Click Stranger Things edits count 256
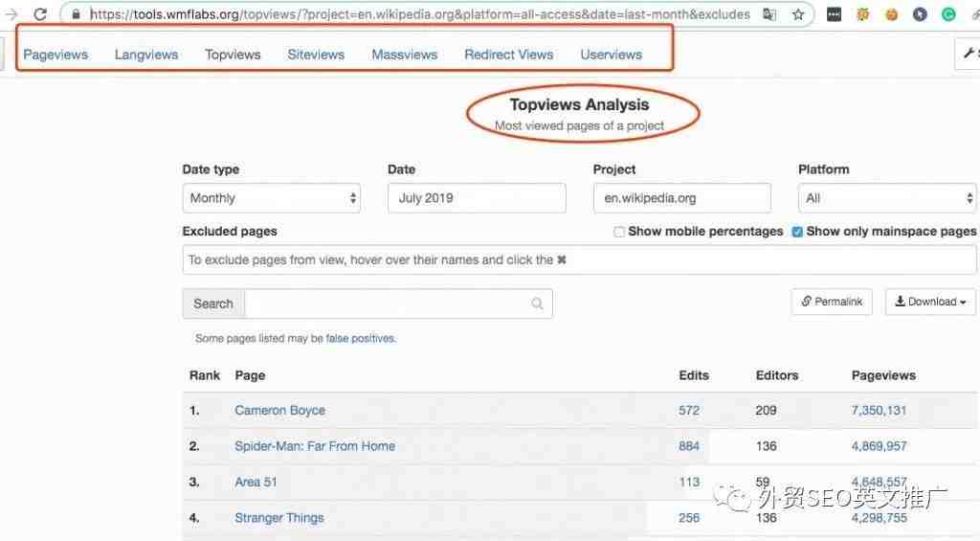The width and height of the screenshot is (980, 541). (689, 518)
